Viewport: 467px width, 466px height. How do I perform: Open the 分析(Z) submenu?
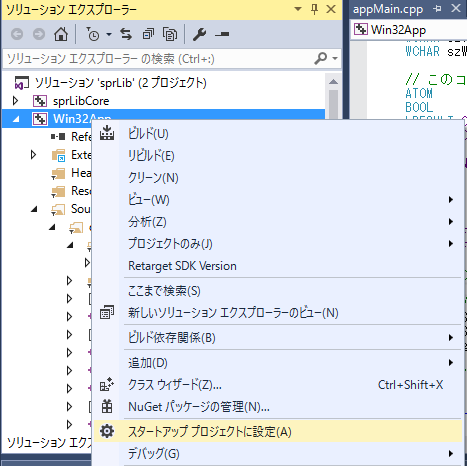278,222
